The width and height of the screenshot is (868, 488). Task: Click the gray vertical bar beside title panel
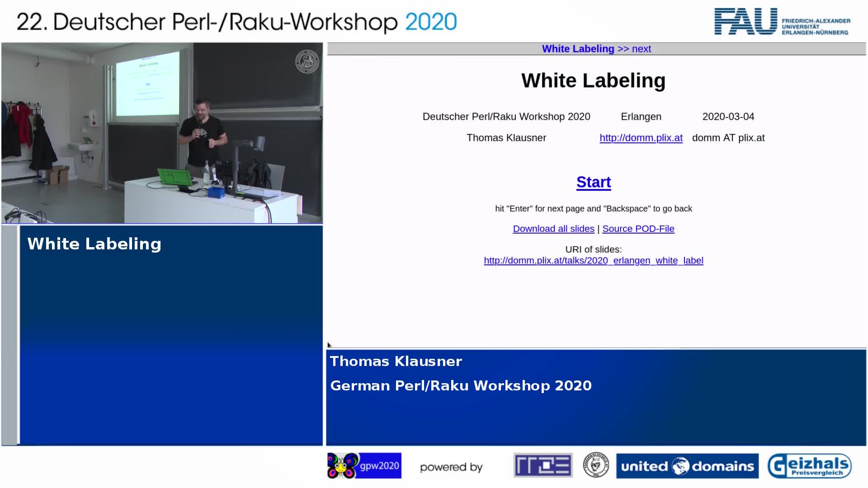tap(10, 334)
